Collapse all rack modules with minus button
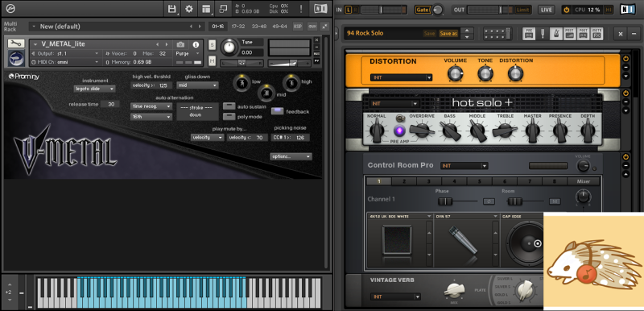This screenshot has width=644, height=311. (x=634, y=34)
